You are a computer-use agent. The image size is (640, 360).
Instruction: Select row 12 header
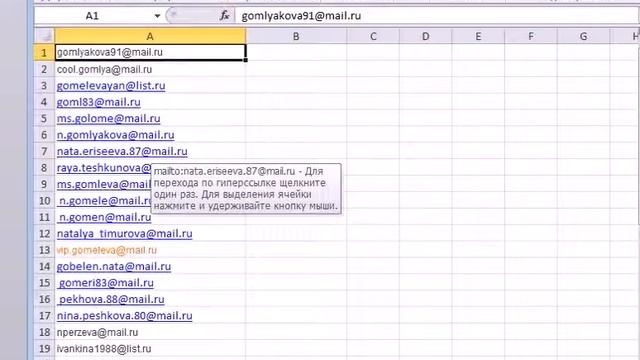pos(44,233)
